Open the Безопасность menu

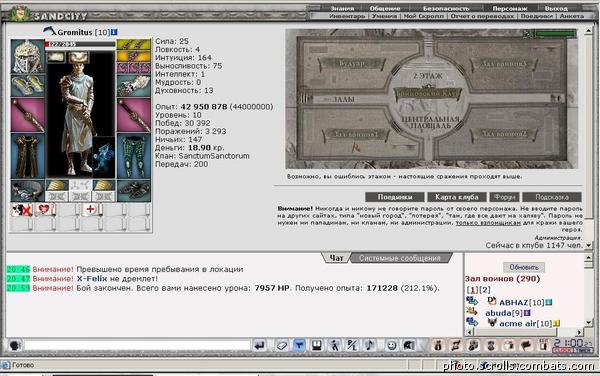[x=446, y=8]
